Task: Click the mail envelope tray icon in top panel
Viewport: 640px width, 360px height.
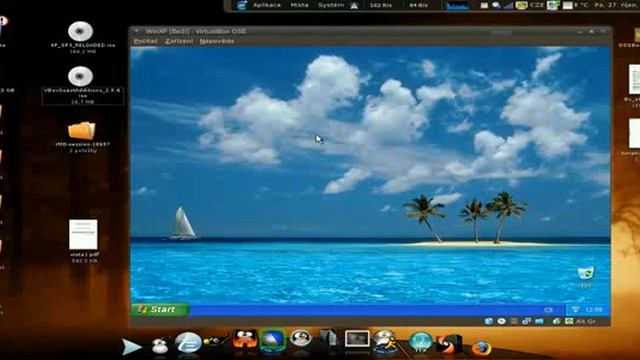Action: click(484, 5)
